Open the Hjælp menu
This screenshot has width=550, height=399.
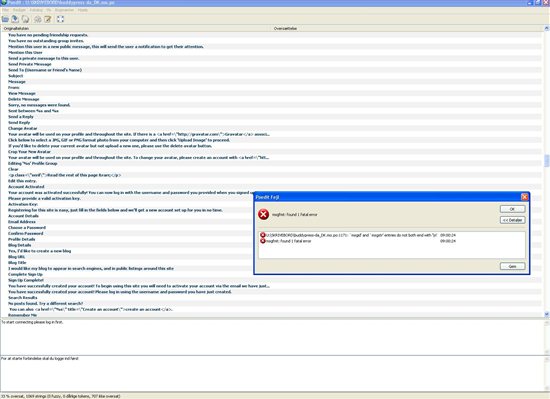[83, 10]
